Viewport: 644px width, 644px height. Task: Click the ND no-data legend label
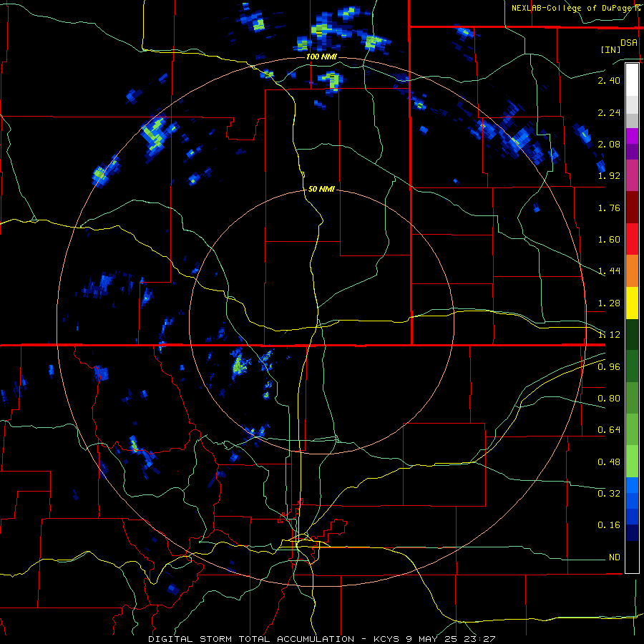pos(615,557)
